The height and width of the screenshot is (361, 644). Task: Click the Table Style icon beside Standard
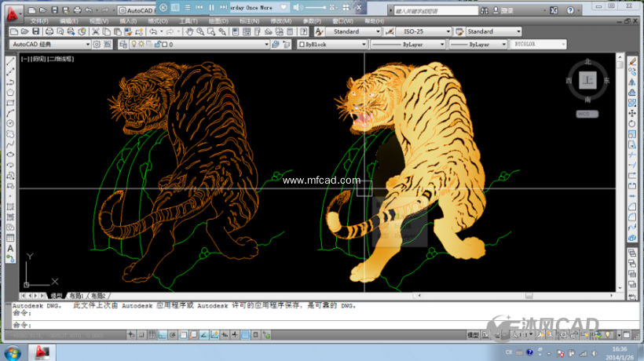coord(459,31)
